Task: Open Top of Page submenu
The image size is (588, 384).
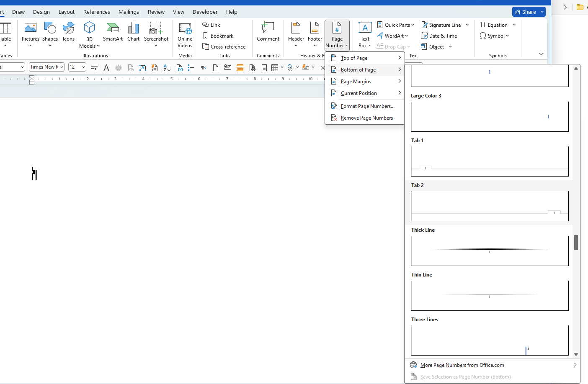Action: [364, 58]
